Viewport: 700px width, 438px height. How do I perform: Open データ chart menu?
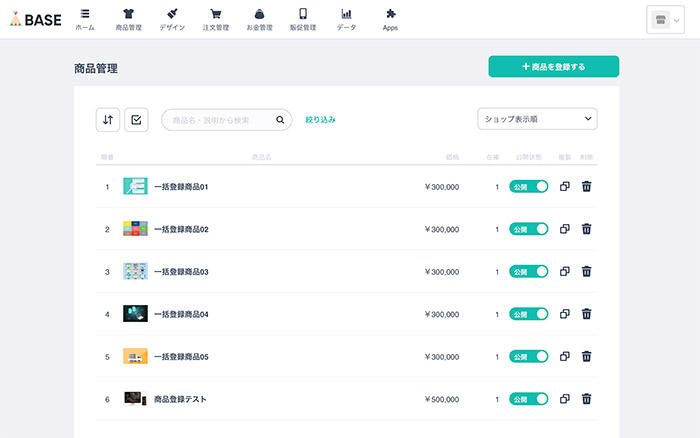pyautogui.click(x=346, y=20)
